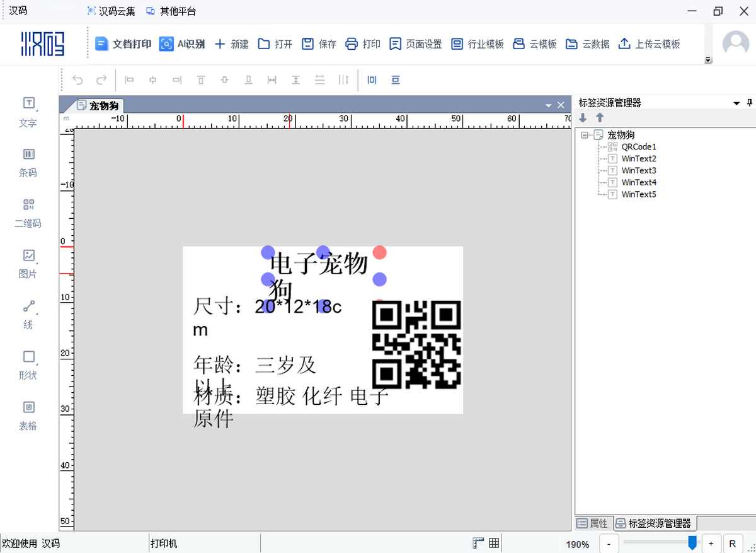Viewport: 756px width, 553px height.
Task: Move selected item down in resource tree
Action: pyautogui.click(x=583, y=118)
